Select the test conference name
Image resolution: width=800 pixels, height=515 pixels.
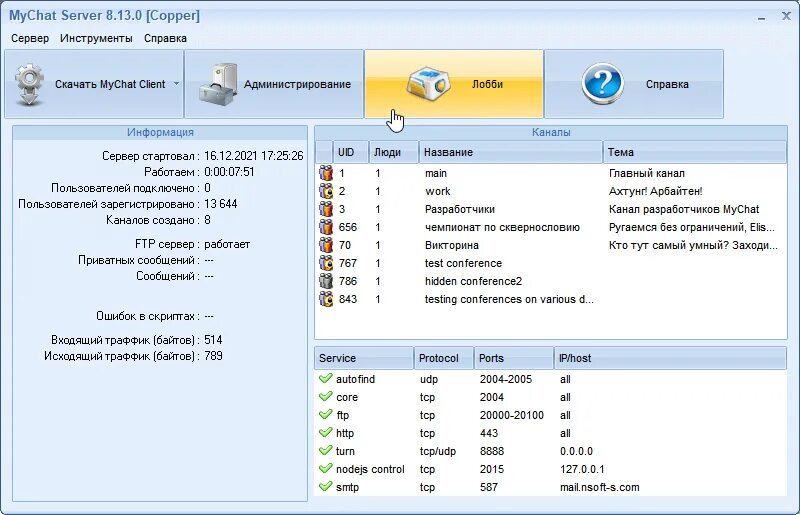463,263
